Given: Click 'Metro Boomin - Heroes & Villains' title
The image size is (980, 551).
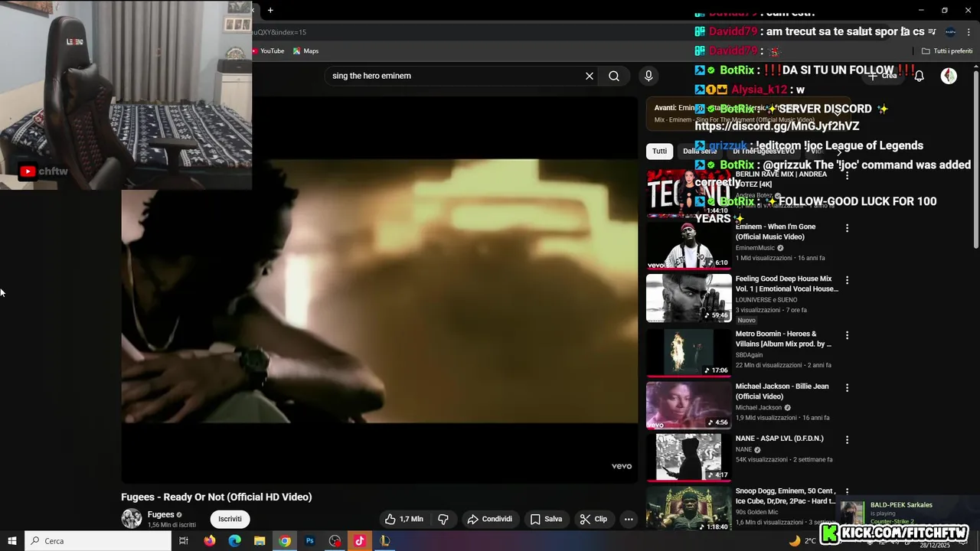Looking at the screenshot, I should (783, 339).
